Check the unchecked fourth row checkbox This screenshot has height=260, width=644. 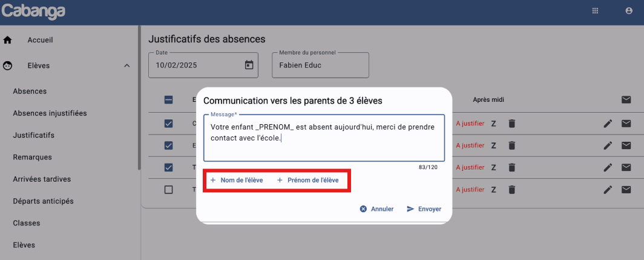[169, 190]
